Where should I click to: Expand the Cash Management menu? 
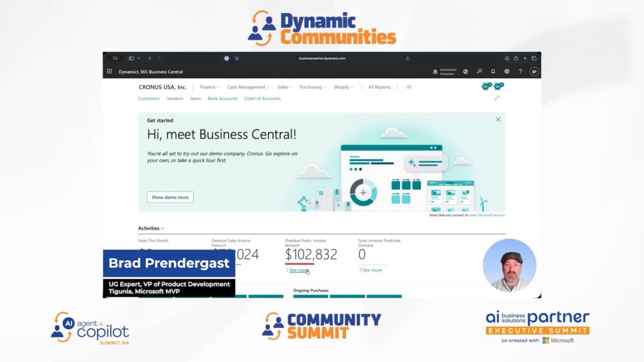click(x=248, y=87)
